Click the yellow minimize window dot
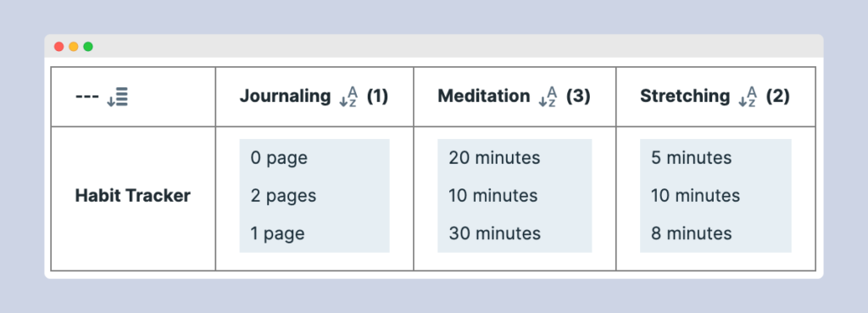 (x=74, y=47)
